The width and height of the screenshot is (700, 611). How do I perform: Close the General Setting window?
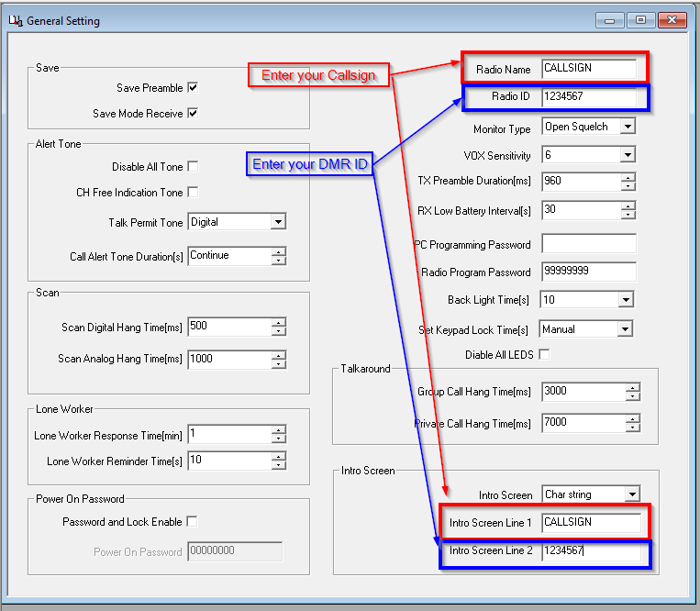tap(672, 20)
